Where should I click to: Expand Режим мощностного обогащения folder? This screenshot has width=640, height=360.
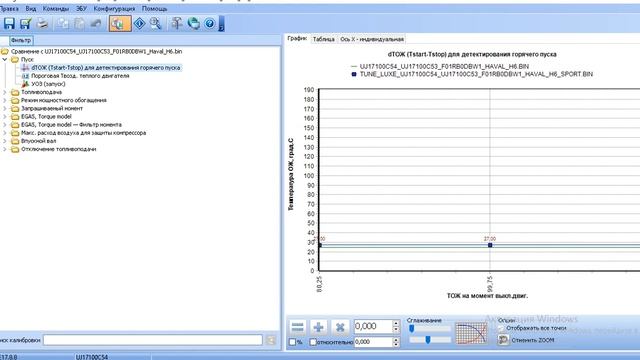5,100
